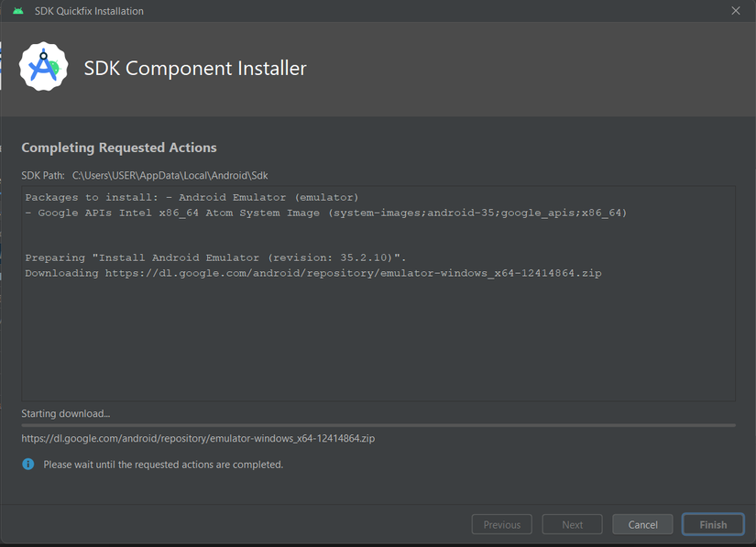
Task: Click the disabled Next button
Action: (x=572, y=524)
